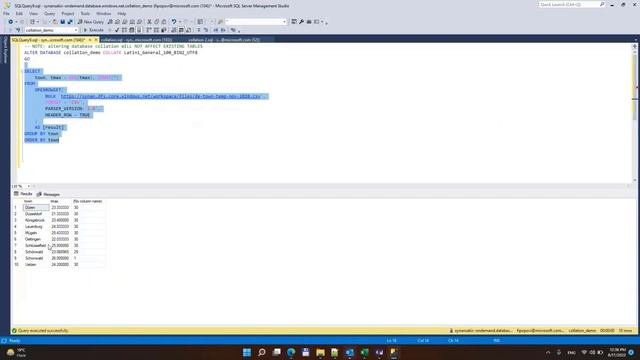The width and height of the screenshot is (640, 360).
Task: Select the Mügeln town cell
Action: point(36,233)
